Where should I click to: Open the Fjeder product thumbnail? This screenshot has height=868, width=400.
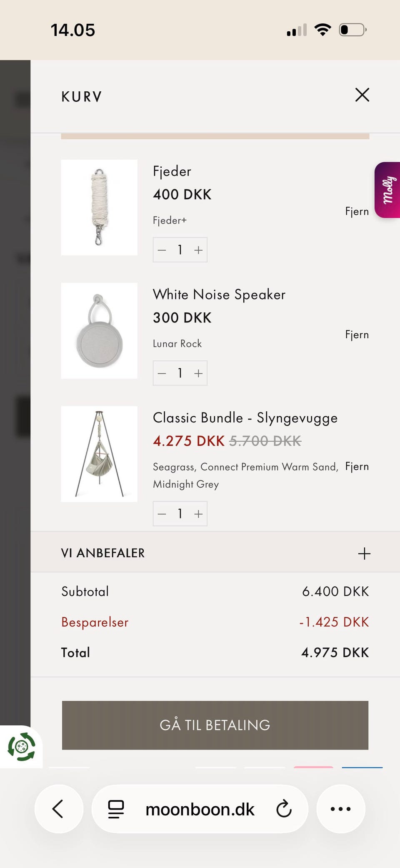coord(99,207)
